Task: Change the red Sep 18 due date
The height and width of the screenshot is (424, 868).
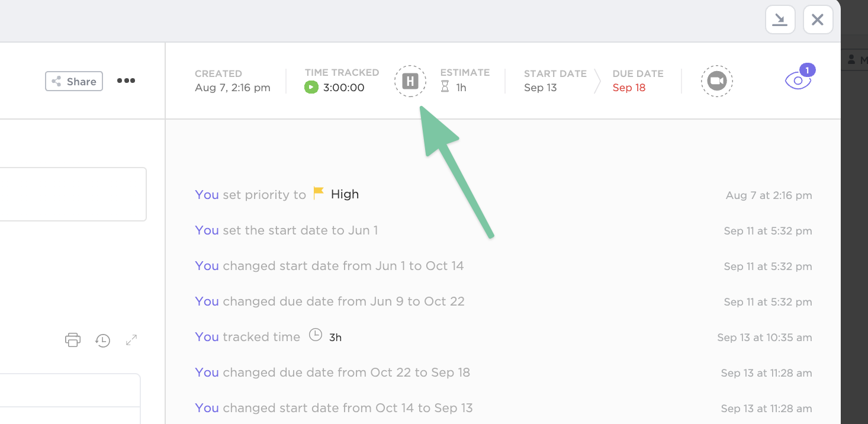Action: 629,88
